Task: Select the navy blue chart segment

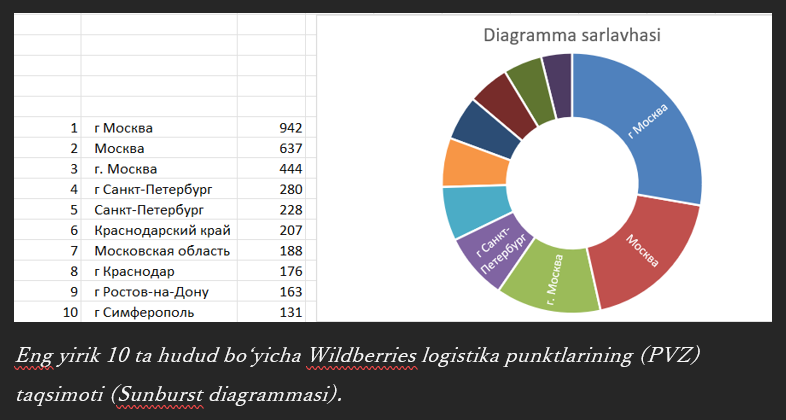Action: 485,129
